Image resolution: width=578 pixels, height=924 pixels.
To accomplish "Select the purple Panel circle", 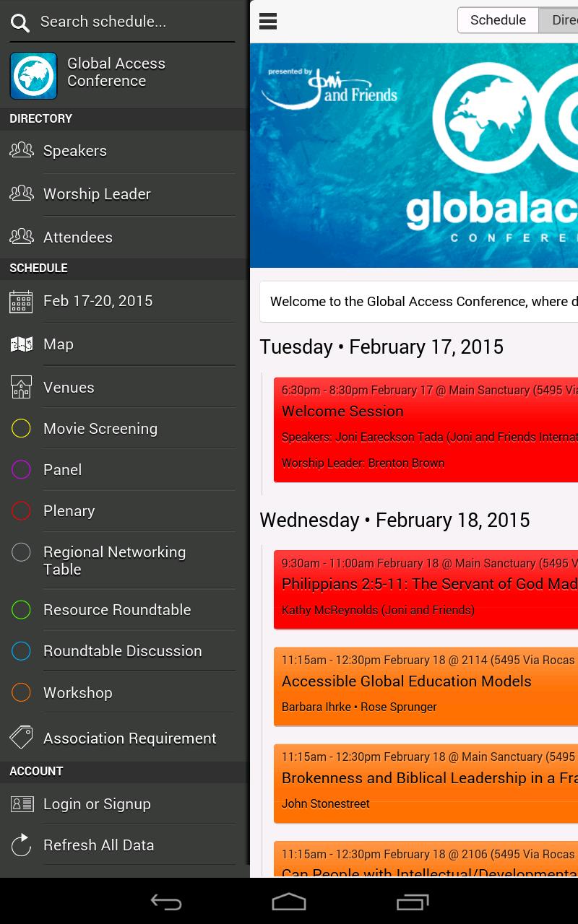I will point(21,469).
